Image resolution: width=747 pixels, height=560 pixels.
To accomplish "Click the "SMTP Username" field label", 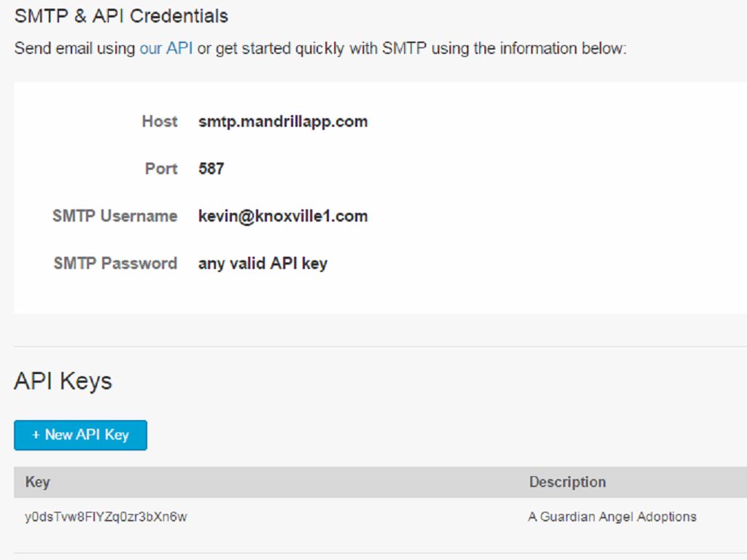I will point(115,217).
